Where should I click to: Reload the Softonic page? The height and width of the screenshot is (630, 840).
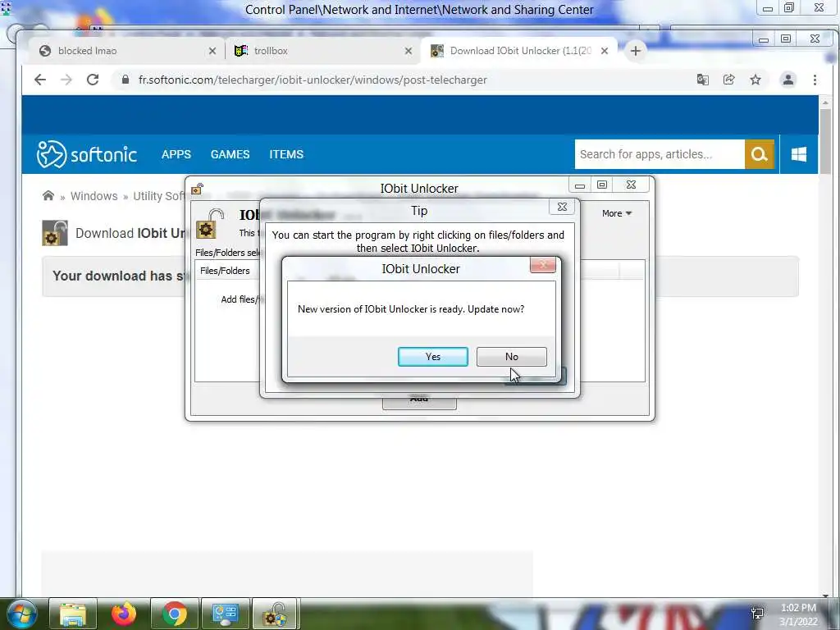tap(93, 80)
